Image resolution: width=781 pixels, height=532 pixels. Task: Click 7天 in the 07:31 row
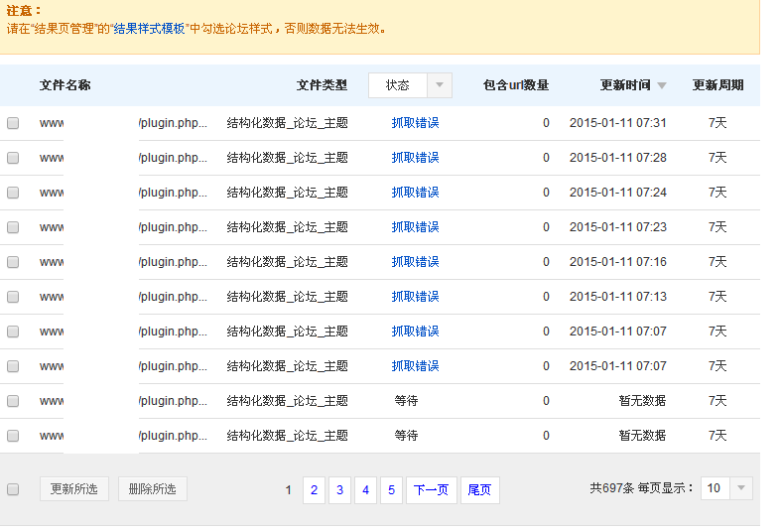[x=717, y=123]
